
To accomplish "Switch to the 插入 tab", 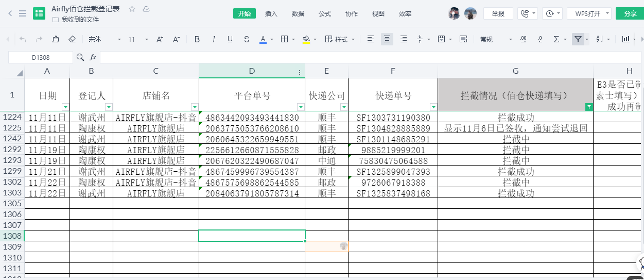I will [271, 13].
